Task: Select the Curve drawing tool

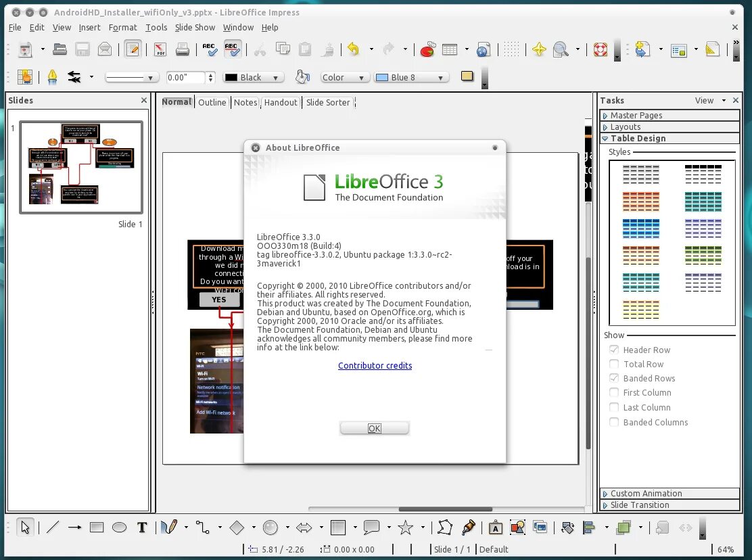Action: [169, 528]
